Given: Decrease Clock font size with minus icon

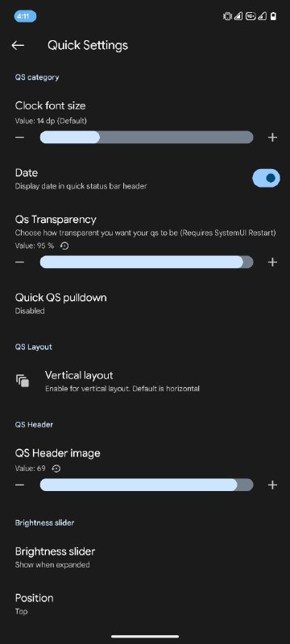Looking at the screenshot, I should [19, 137].
